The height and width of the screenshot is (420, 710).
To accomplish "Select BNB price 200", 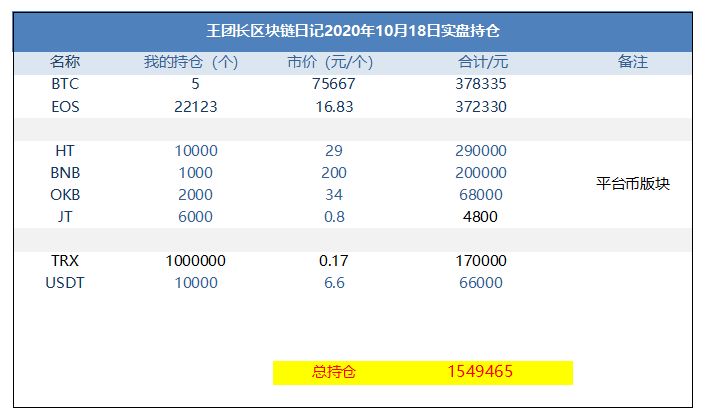I will click(x=334, y=173).
